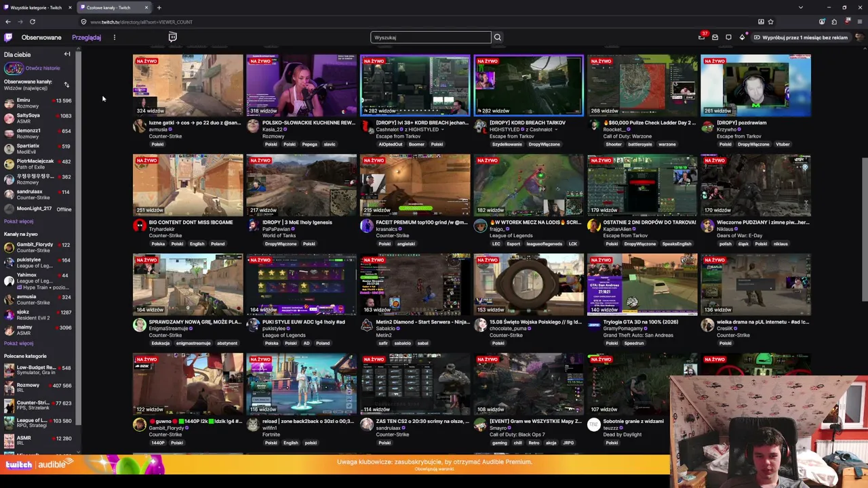868x488 pixels.
Task: Click KapitanAlien channel avatar icon
Action: pyautogui.click(x=594, y=226)
